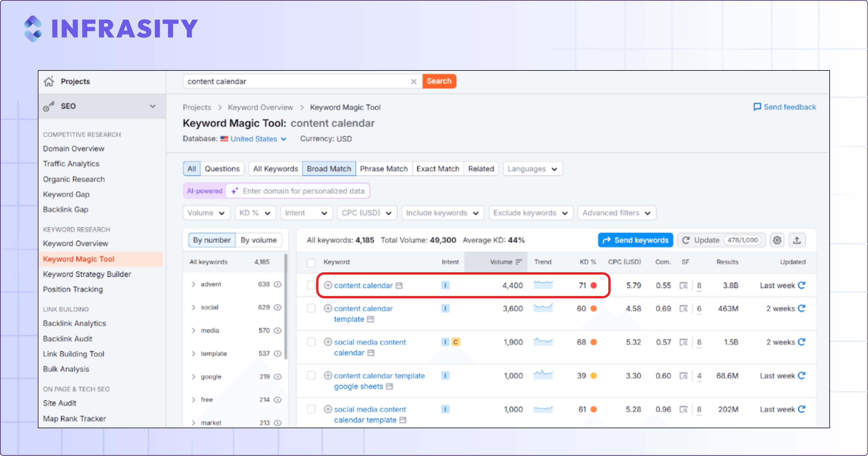This screenshot has height=456, width=868.
Task: Refresh 'social media content calendar template' row
Action: coord(802,409)
